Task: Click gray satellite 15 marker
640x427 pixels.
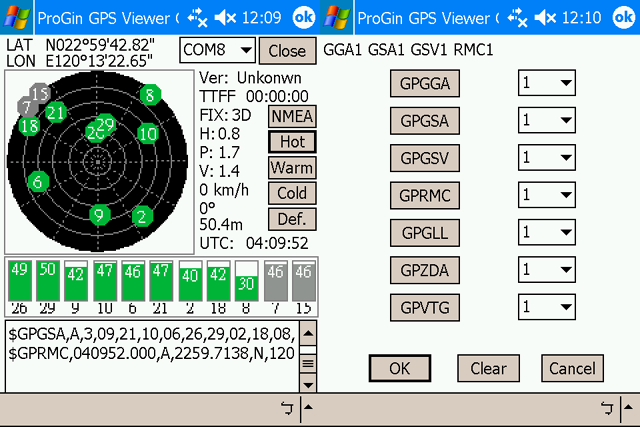Action: (x=40, y=94)
